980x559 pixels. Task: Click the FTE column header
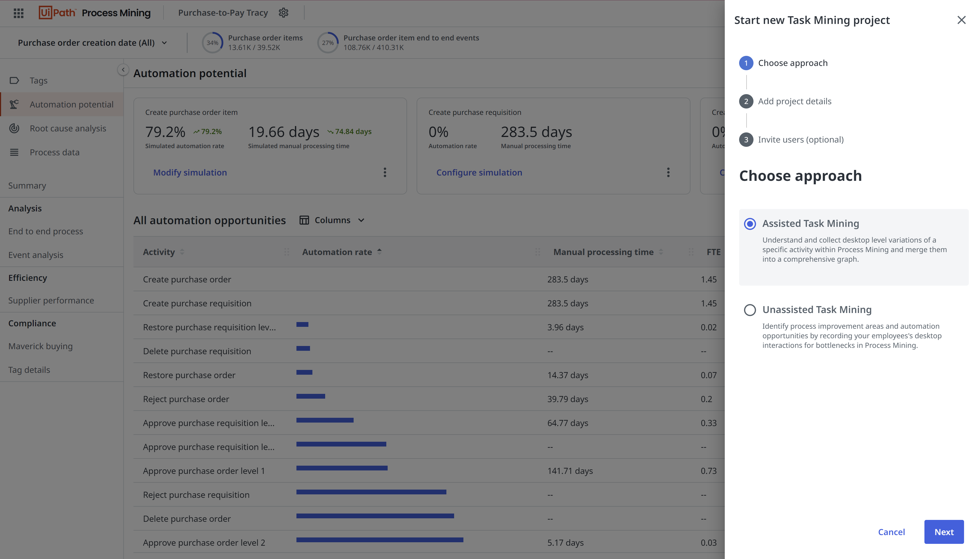(713, 252)
